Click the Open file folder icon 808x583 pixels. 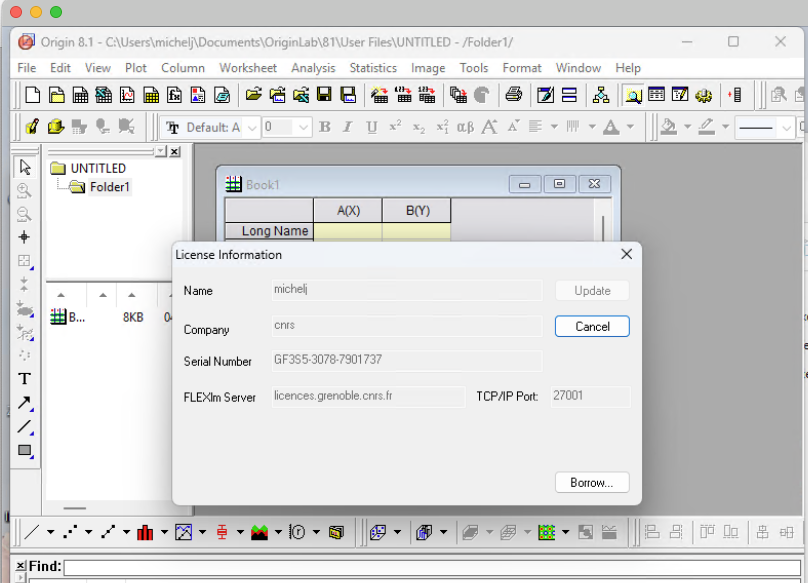click(x=253, y=95)
